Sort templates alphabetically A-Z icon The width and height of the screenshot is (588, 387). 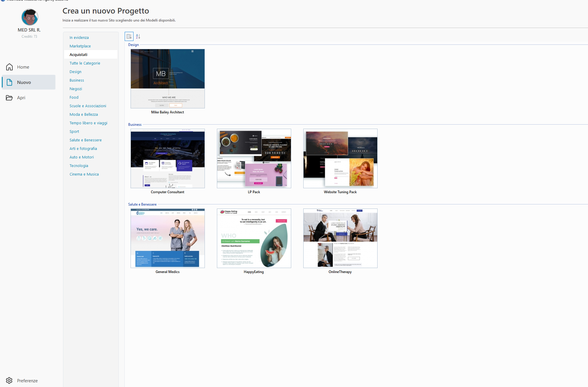point(138,37)
